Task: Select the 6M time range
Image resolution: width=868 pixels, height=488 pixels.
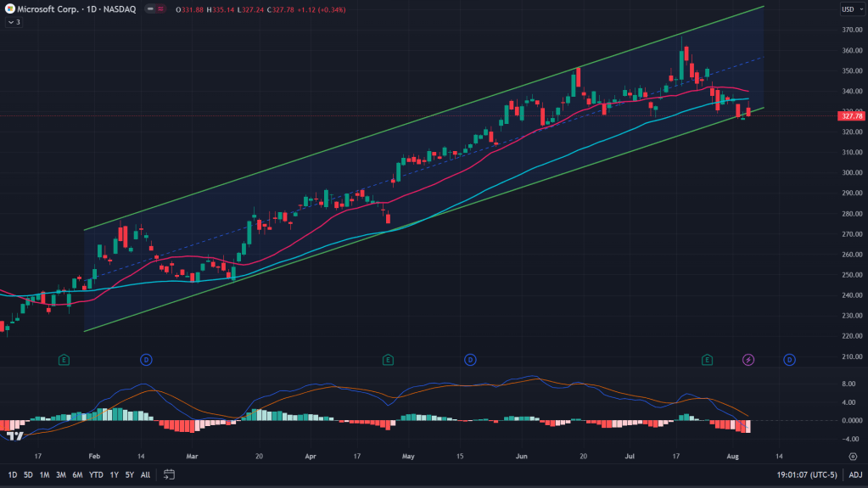Action: click(77, 474)
